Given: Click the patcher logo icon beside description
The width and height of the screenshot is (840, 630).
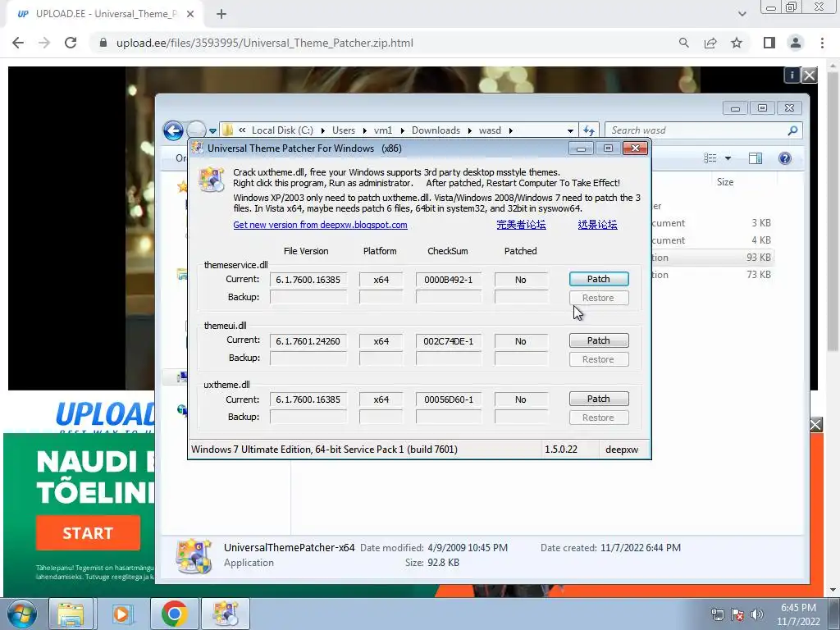Looking at the screenshot, I should 211,180.
